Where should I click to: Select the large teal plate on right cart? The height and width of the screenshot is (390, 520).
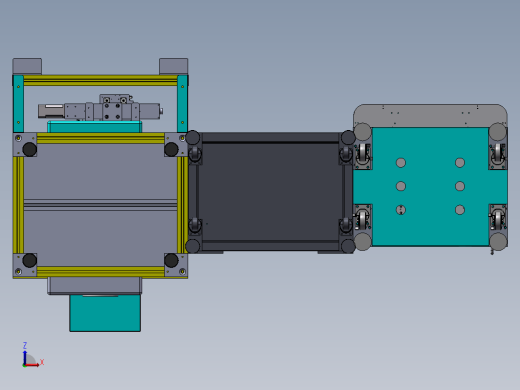point(430,187)
